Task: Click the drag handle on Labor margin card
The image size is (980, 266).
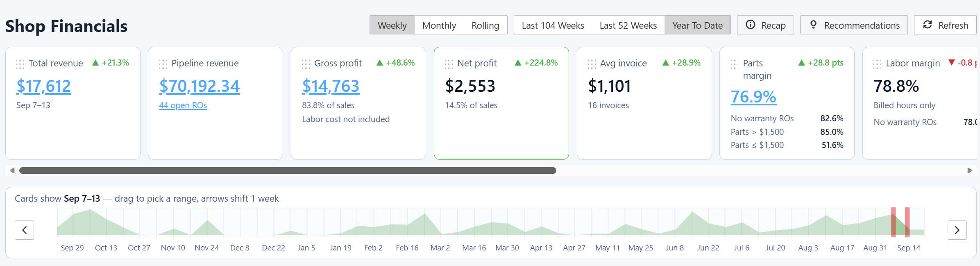Action: [878, 64]
